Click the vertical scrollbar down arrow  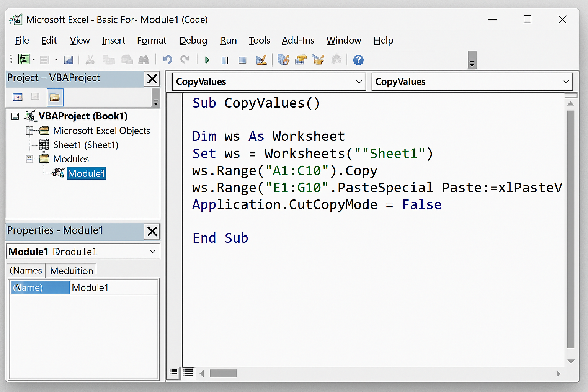[571, 361]
